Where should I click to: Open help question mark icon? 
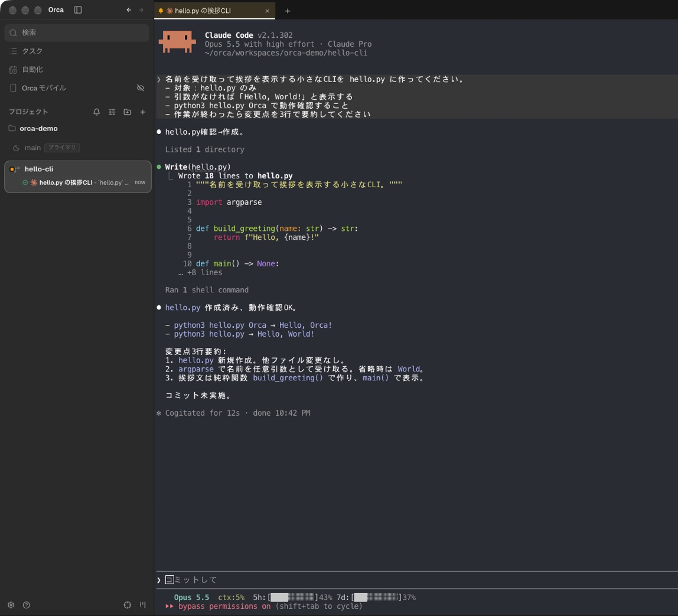pos(27,605)
